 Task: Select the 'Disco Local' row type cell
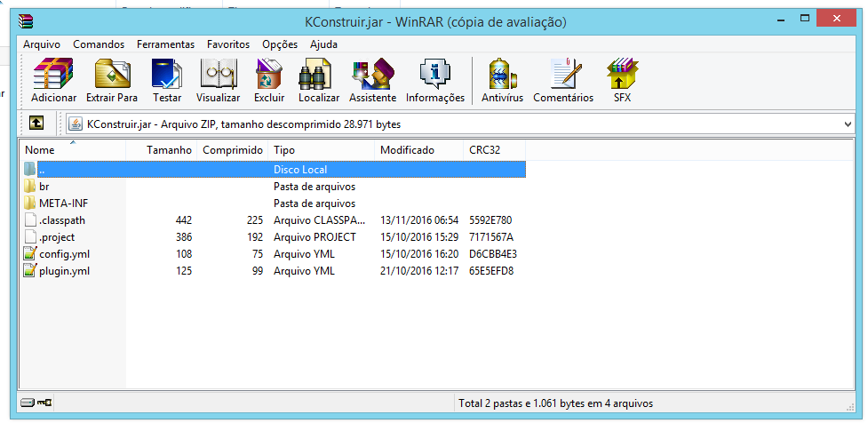click(x=300, y=170)
